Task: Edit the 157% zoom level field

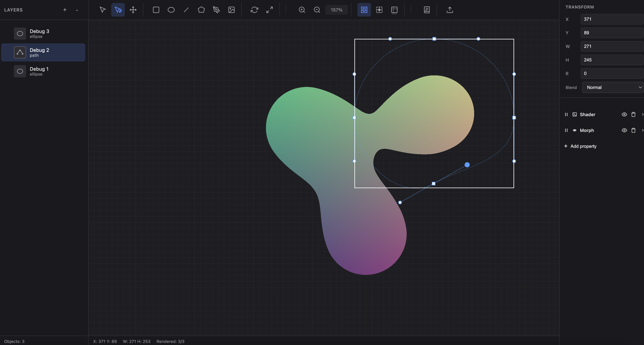Action: pyautogui.click(x=337, y=10)
